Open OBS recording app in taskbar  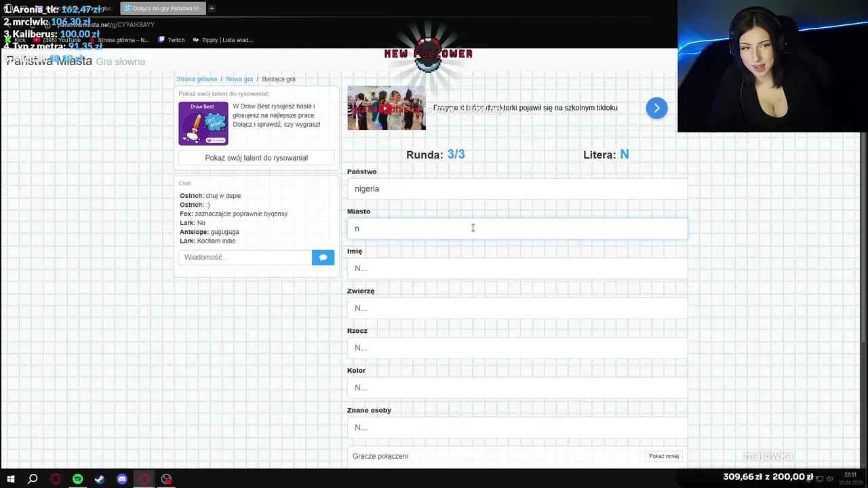(x=167, y=479)
